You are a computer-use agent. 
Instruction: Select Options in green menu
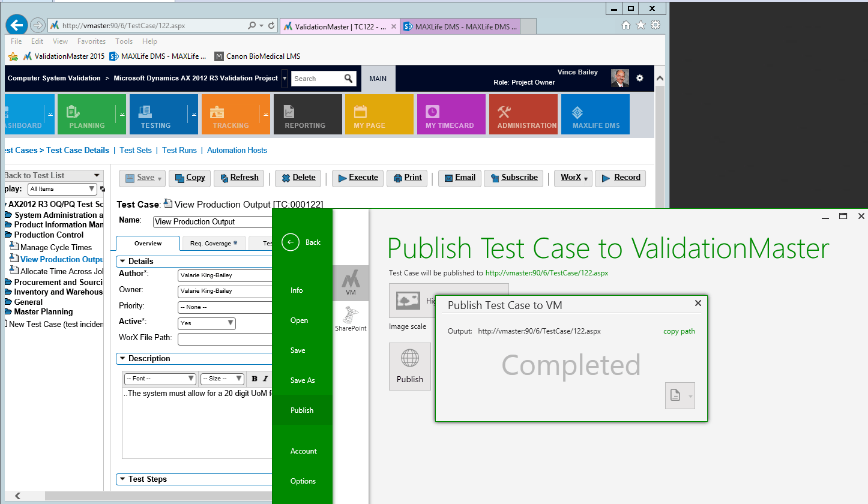coord(303,481)
